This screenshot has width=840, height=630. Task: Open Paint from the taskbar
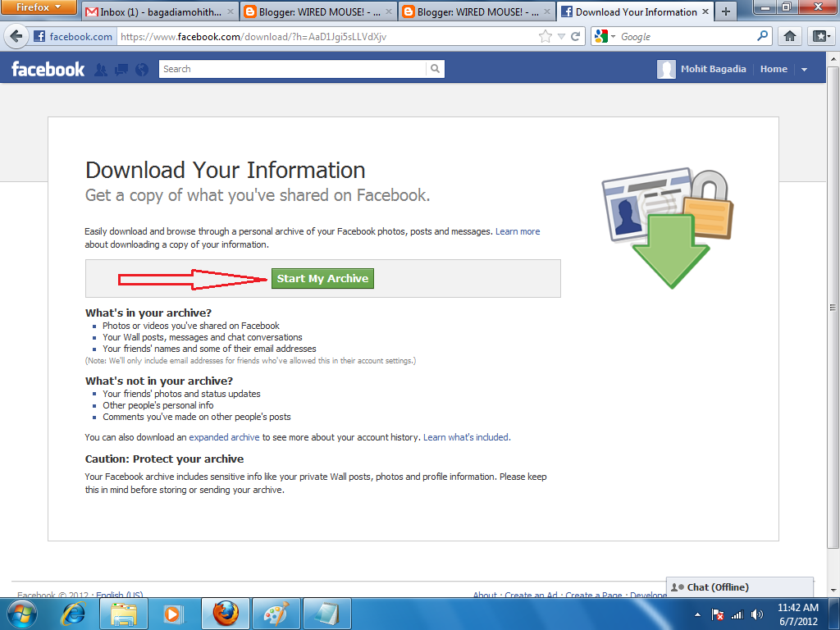(276, 614)
